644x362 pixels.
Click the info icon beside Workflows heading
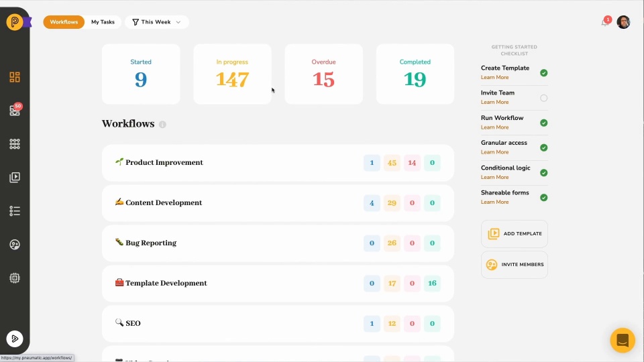(x=162, y=125)
